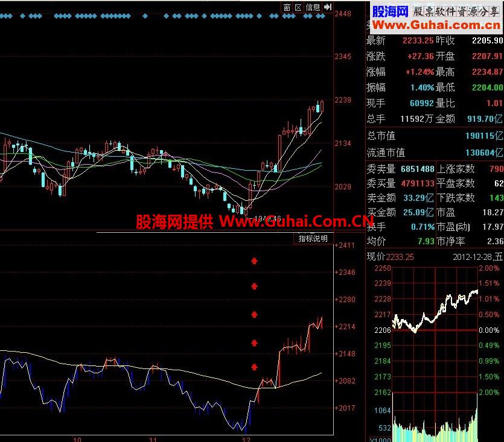This screenshot has width=504, height=442.
Task: Click the 昨收 value 2205.90
Action: 487,40
